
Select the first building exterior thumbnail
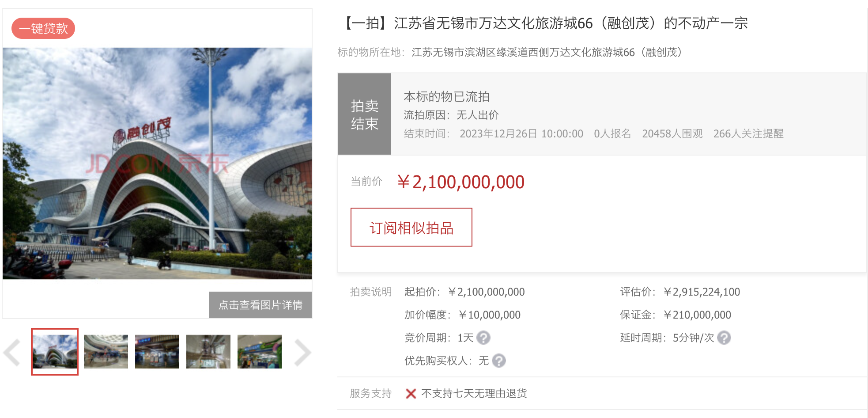[55, 352]
